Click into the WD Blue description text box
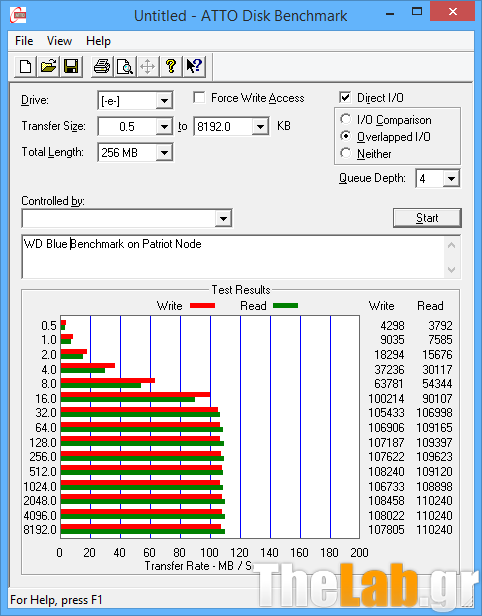Viewport: 482px width, 616px height. click(x=234, y=257)
